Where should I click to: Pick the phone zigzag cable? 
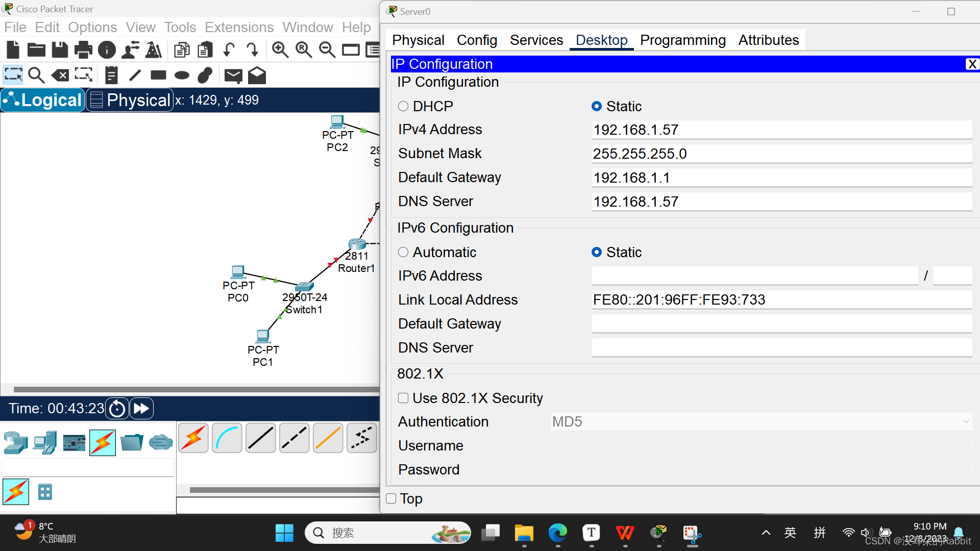point(362,438)
